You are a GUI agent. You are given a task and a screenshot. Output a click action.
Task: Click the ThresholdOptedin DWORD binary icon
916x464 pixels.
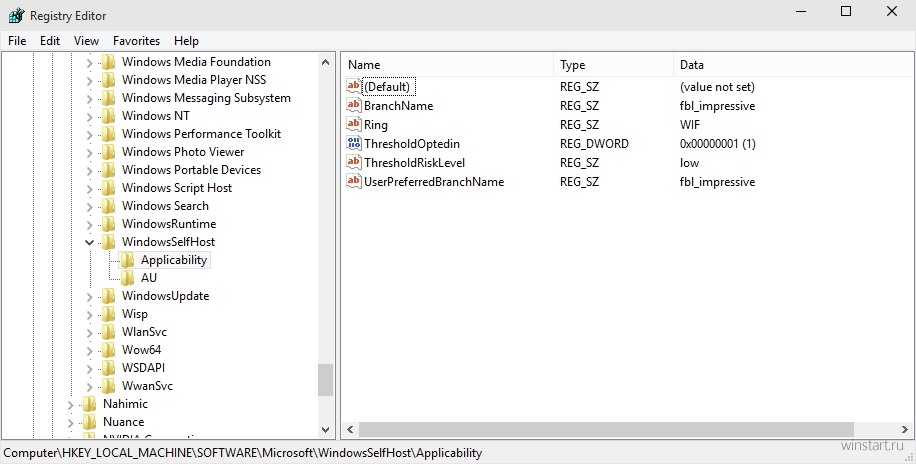354,143
